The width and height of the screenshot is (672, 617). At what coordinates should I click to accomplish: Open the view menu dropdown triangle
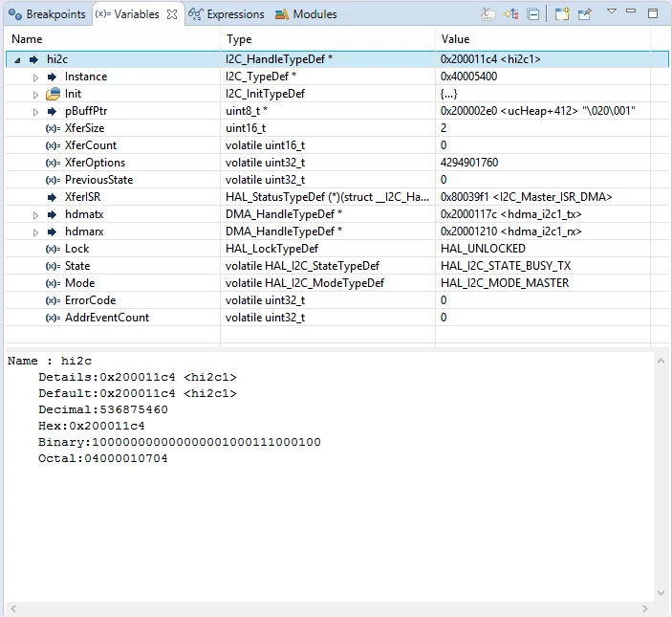coord(612,11)
